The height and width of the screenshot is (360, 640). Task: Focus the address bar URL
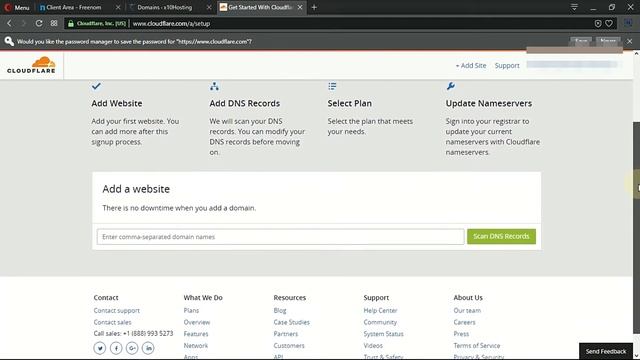[171, 24]
